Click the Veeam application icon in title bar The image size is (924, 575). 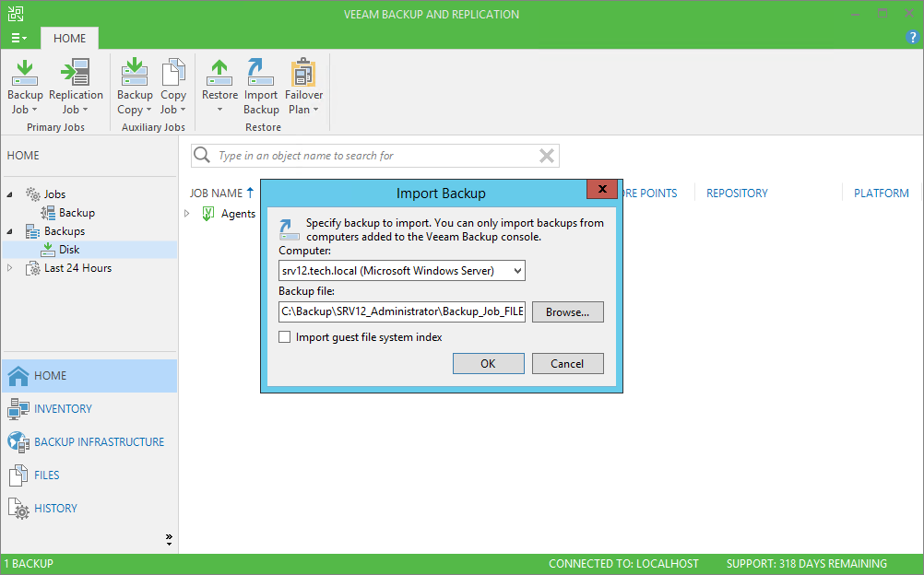[x=16, y=14]
